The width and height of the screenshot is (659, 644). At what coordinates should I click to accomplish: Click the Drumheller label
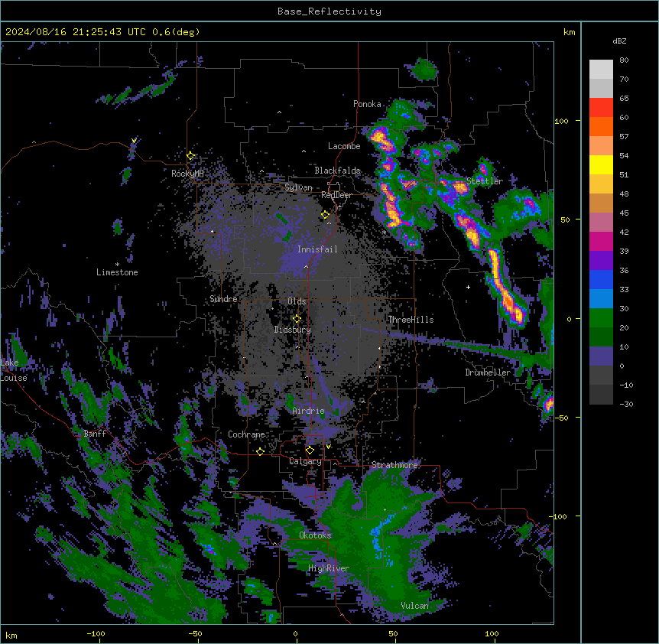(488, 372)
